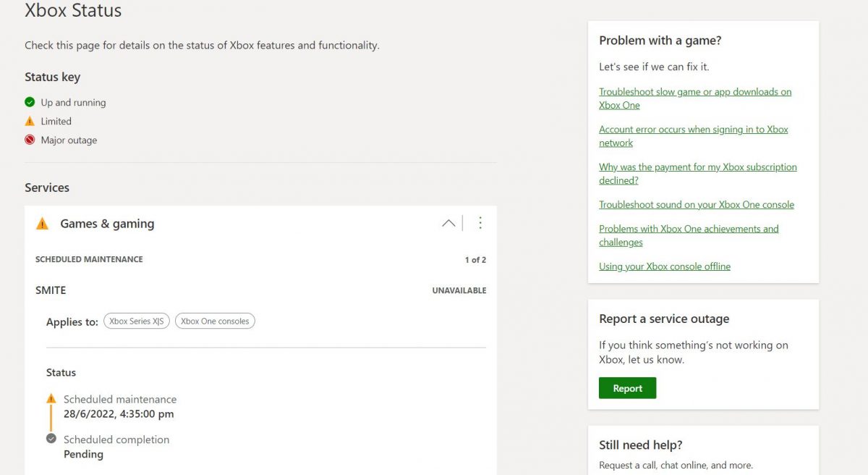This screenshot has width=868, height=475.
Task: Click the grey Scheduled completion check icon
Action: [51, 438]
